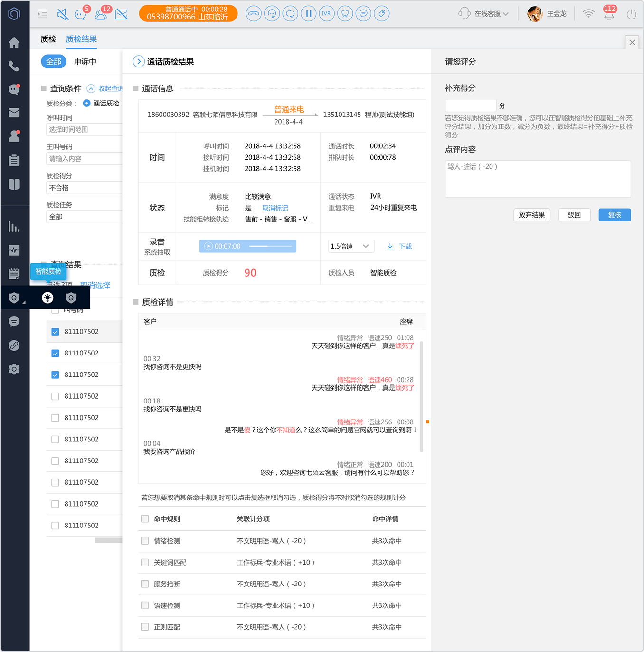
Task: Check the 情绪检测 rule checkbox
Action: [145, 541]
